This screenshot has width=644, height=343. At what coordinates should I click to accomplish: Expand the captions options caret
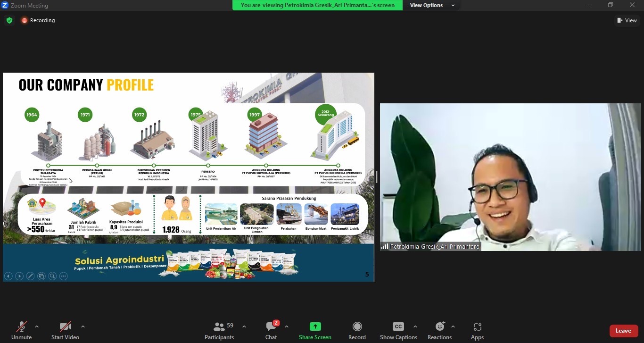pos(415,326)
